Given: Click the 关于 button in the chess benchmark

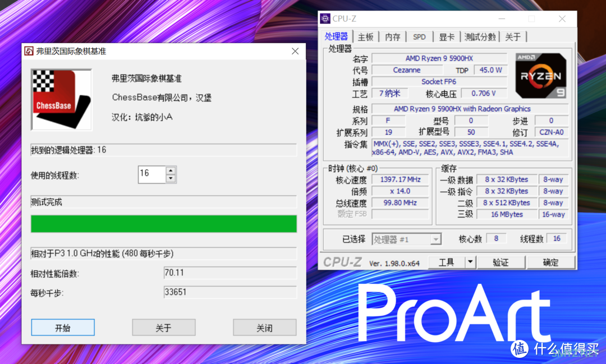Looking at the screenshot, I should [x=163, y=328].
